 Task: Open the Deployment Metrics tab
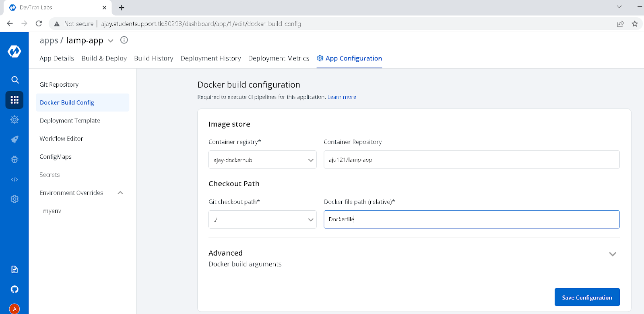tap(279, 58)
